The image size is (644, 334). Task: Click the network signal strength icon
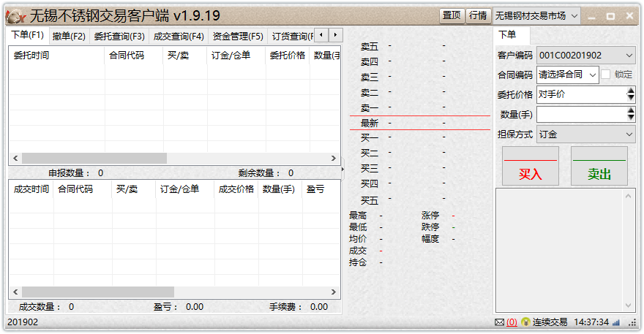pyautogui.click(x=615, y=322)
